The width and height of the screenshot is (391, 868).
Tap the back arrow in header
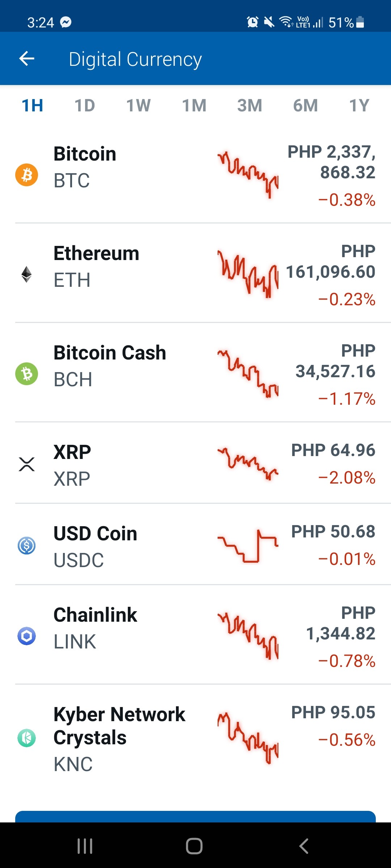[x=27, y=59]
